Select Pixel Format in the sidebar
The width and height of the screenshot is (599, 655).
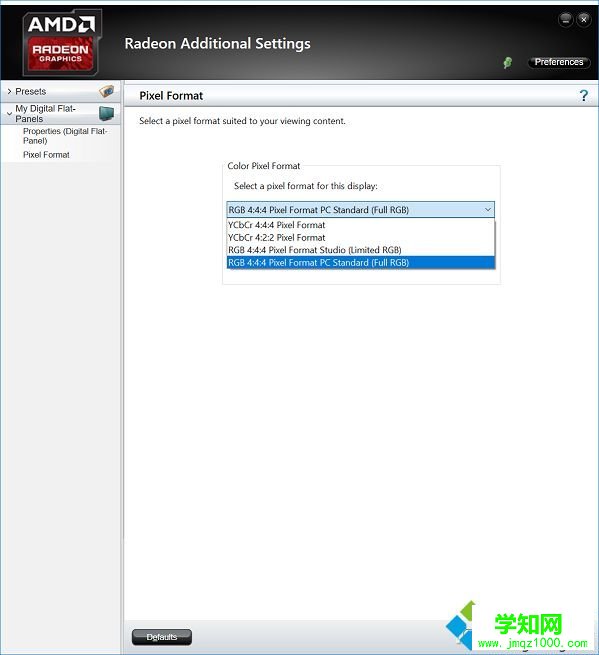click(x=46, y=155)
